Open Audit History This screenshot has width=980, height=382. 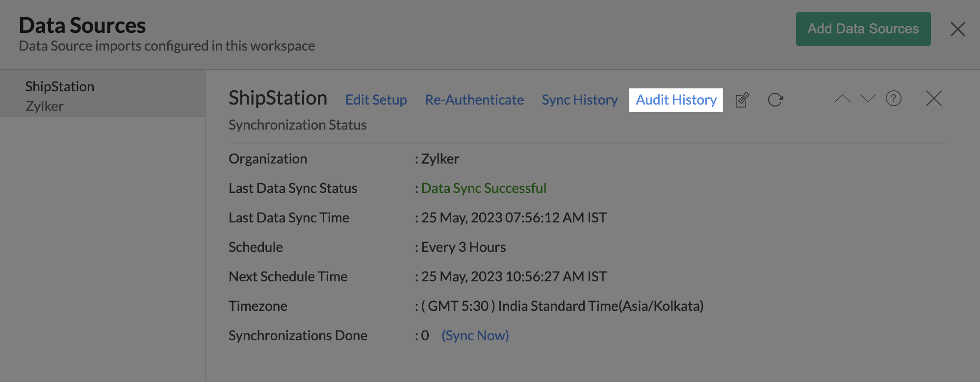pyautogui.click(x=676, y=100)
